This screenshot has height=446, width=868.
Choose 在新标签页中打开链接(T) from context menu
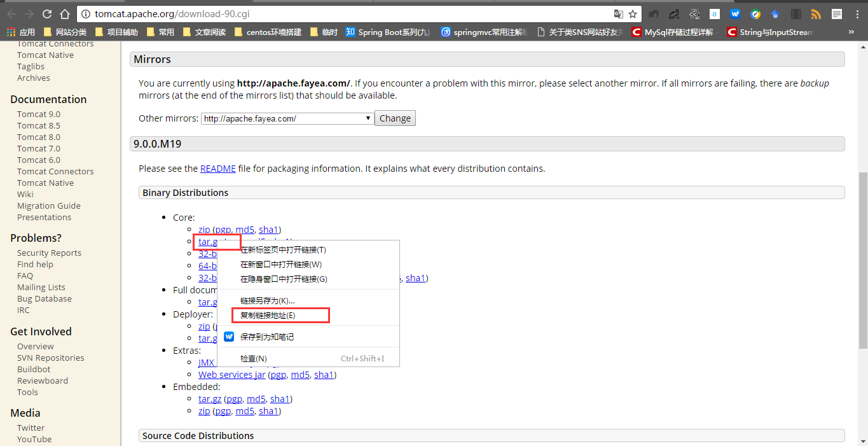click(308, 250)
